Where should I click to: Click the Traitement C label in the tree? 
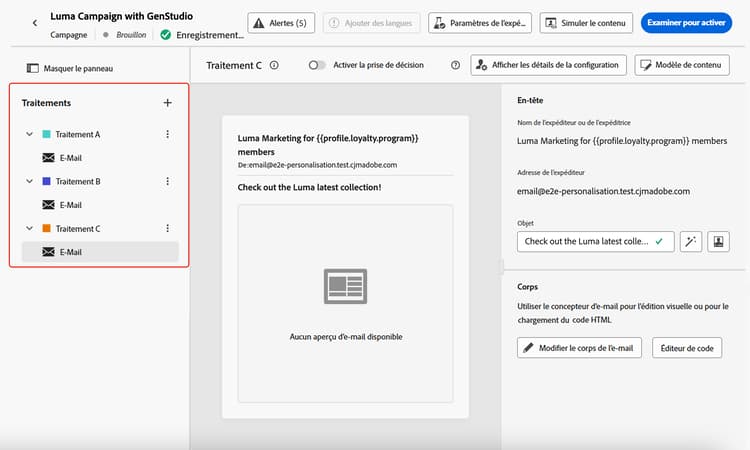(78, 229)
